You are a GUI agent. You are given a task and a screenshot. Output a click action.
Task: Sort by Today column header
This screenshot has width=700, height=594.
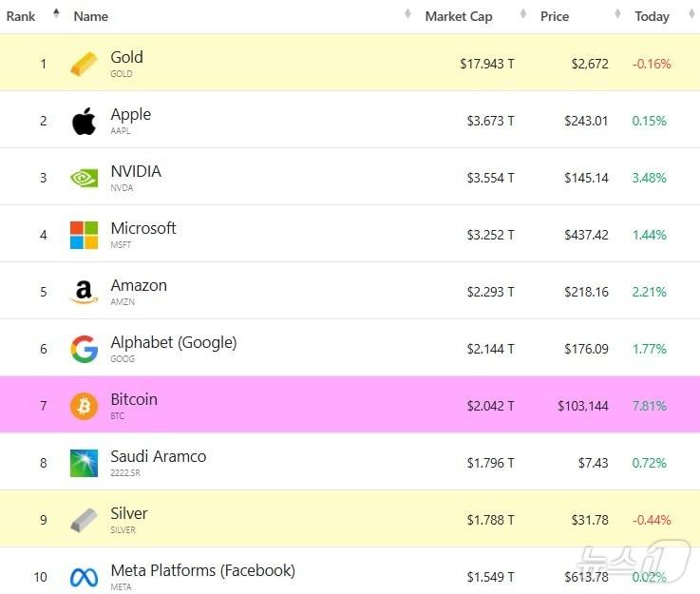[652, 16]
